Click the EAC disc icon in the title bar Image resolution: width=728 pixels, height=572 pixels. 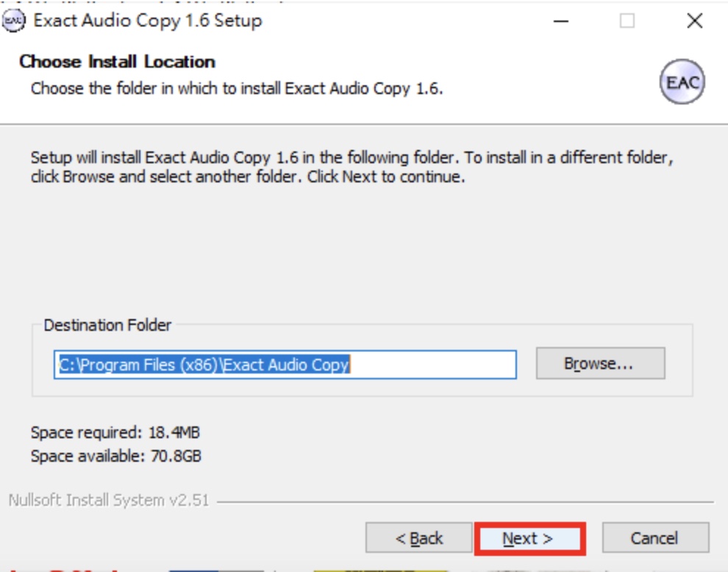(x=13, y=21)
